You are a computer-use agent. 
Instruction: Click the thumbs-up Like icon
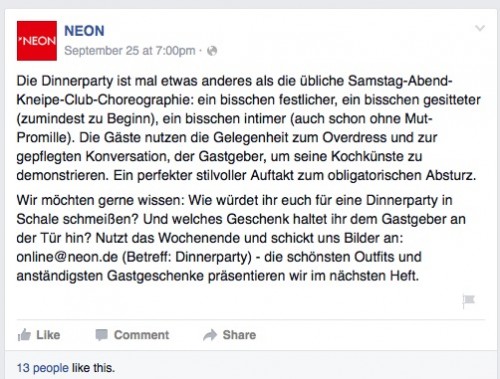point(24,335)
